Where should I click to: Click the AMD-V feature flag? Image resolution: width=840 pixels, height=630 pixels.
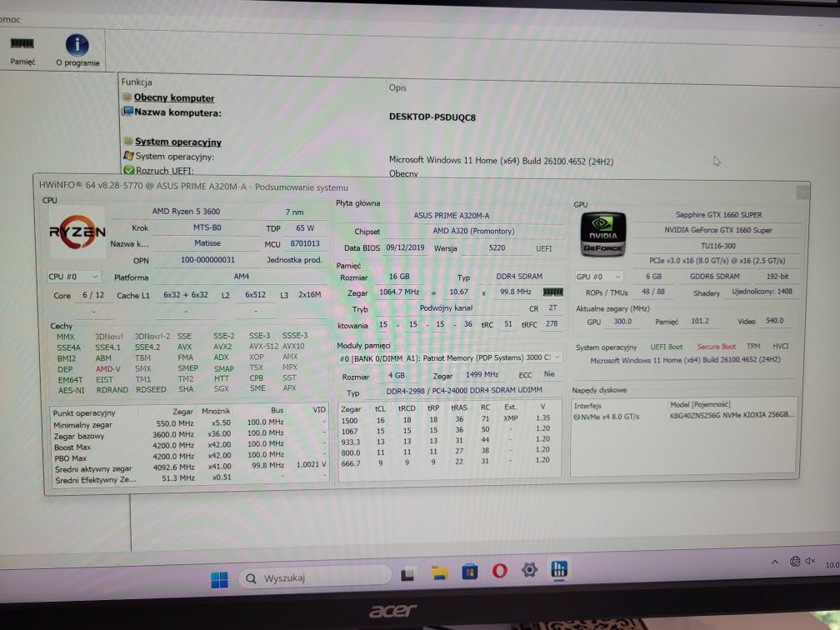point(107,369)
